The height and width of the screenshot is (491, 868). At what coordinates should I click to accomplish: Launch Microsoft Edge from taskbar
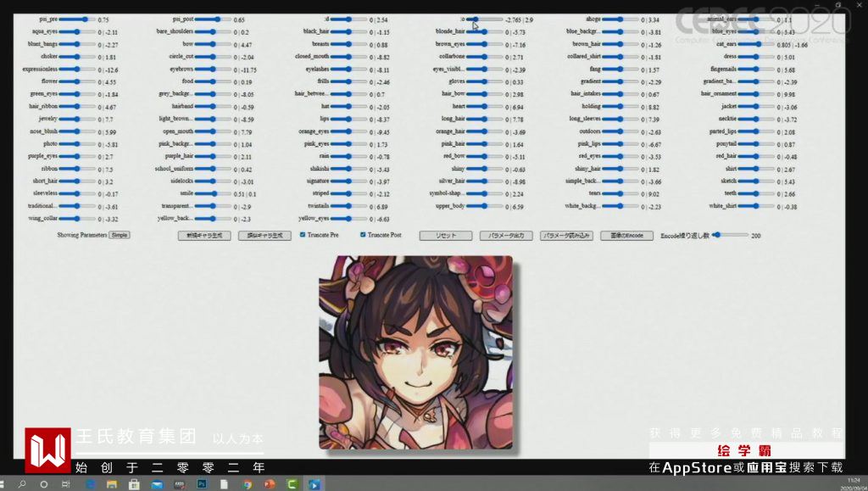(90, 484)
